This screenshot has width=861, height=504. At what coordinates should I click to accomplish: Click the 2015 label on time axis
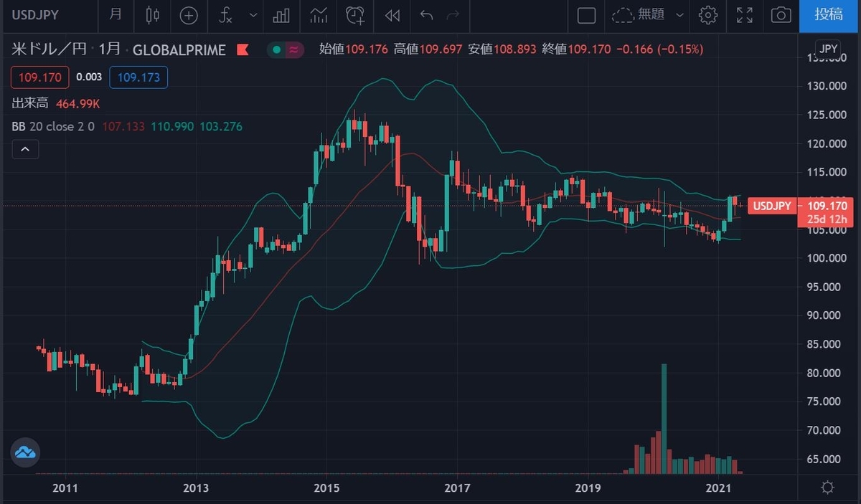(x=326, y=488)
